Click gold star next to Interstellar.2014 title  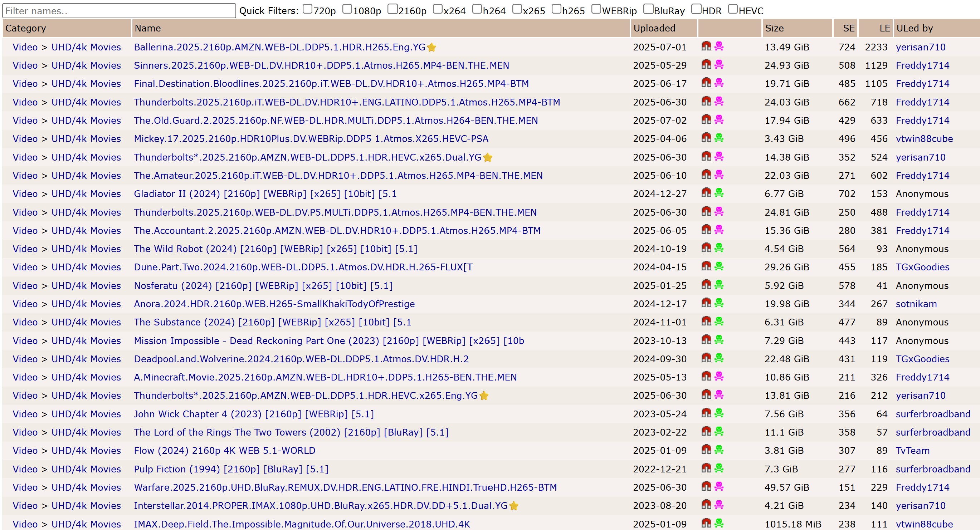(513, 506)
